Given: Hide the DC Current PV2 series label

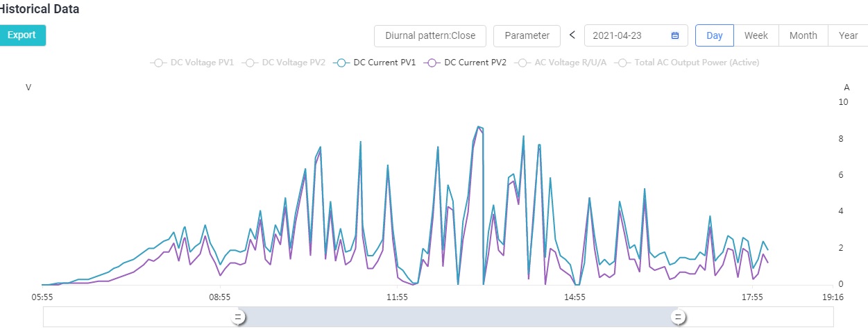Looking at the screenshot, I should coord(475,63).
